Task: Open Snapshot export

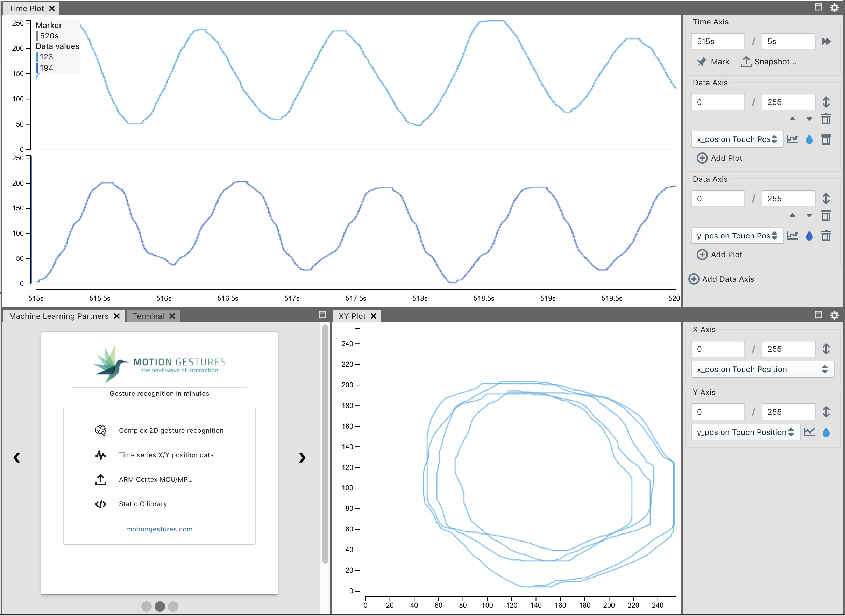Action: tap(768, 62)
